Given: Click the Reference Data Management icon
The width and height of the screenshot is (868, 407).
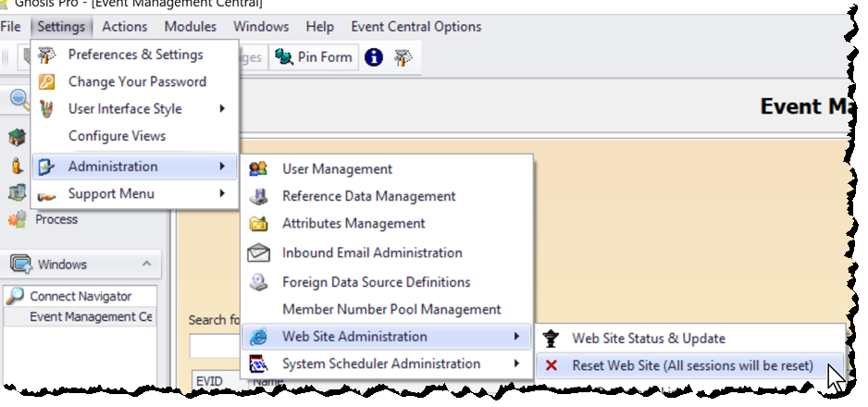Looking at the screenshot, I should coord(258,196).
